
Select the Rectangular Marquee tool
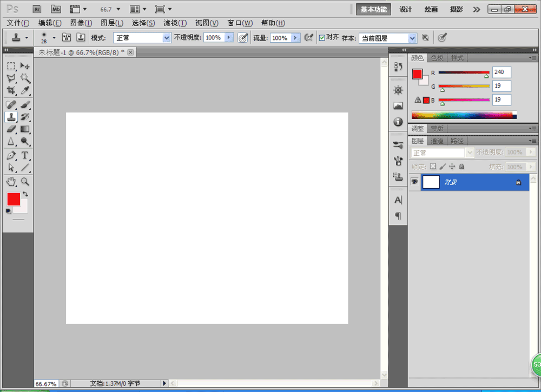(x=11, y=65)
